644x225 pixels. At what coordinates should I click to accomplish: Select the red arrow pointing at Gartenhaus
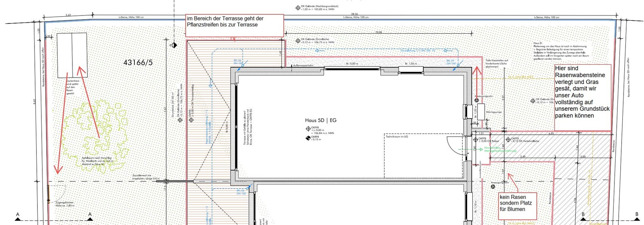pyautogui.click(x=89, y=102)
